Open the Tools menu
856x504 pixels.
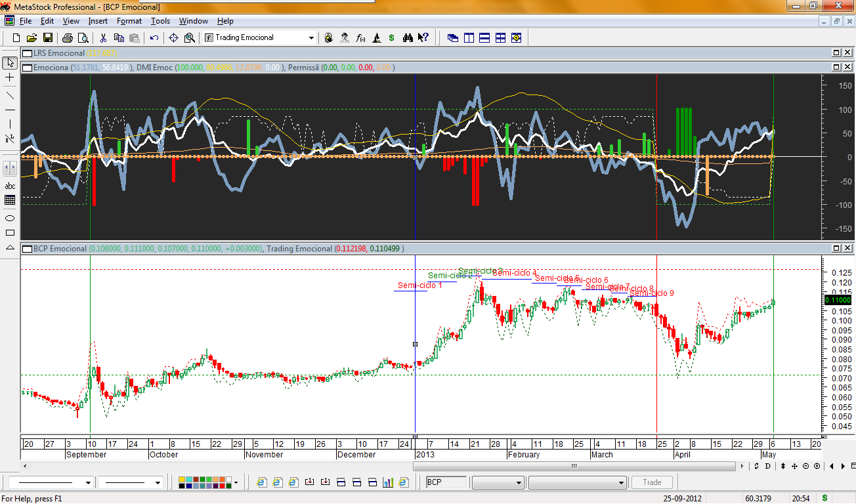[160, 21]
